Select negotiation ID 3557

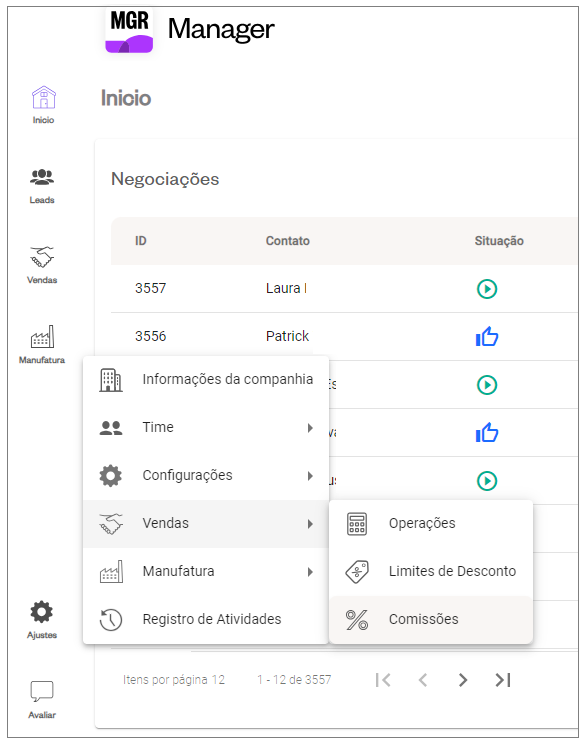click(x=150, y=288)
